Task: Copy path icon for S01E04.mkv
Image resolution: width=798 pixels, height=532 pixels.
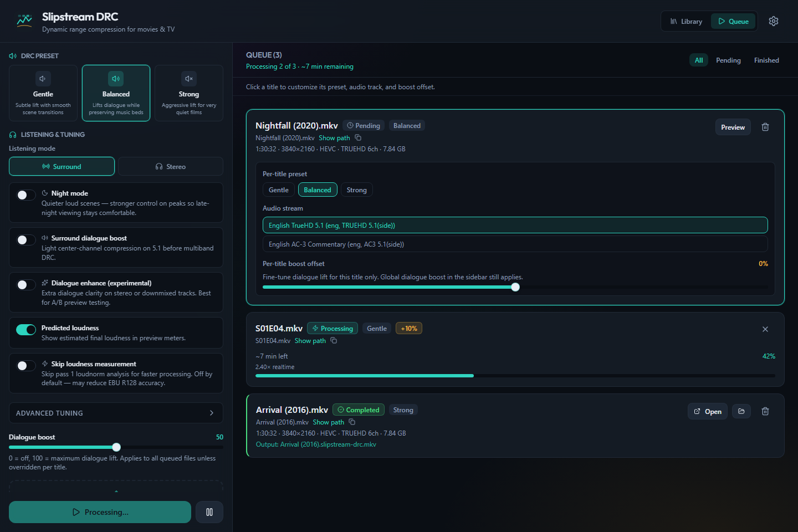Action: coord(334,341)
